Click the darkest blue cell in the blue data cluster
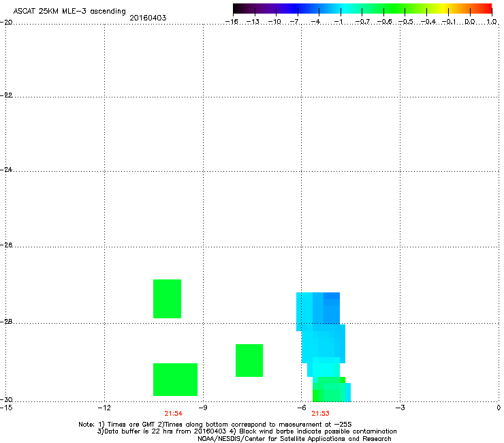 click(x=332, y=296)
